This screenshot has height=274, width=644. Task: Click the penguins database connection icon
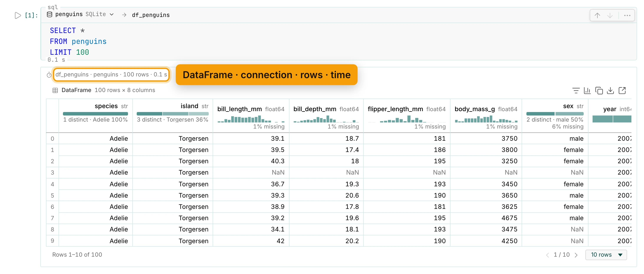pyautogui.click(x=49, y=15)
